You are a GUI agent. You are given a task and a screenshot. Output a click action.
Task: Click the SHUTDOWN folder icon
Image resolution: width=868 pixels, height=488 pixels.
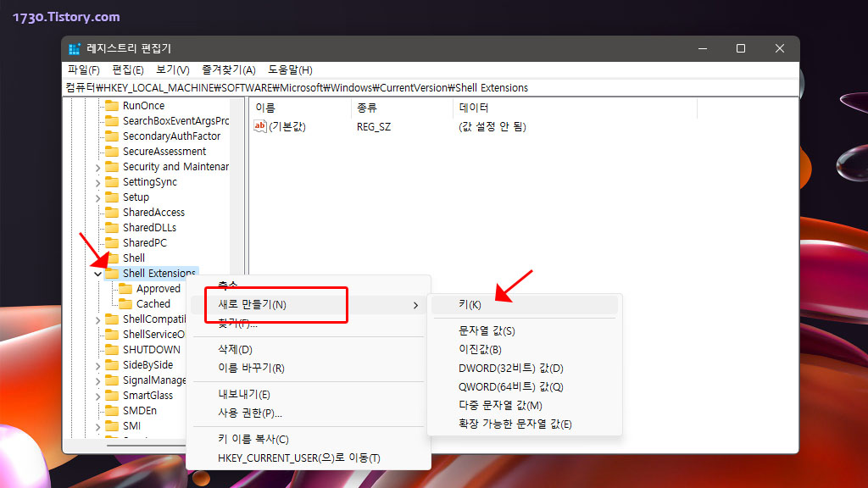tap(112, 349)
